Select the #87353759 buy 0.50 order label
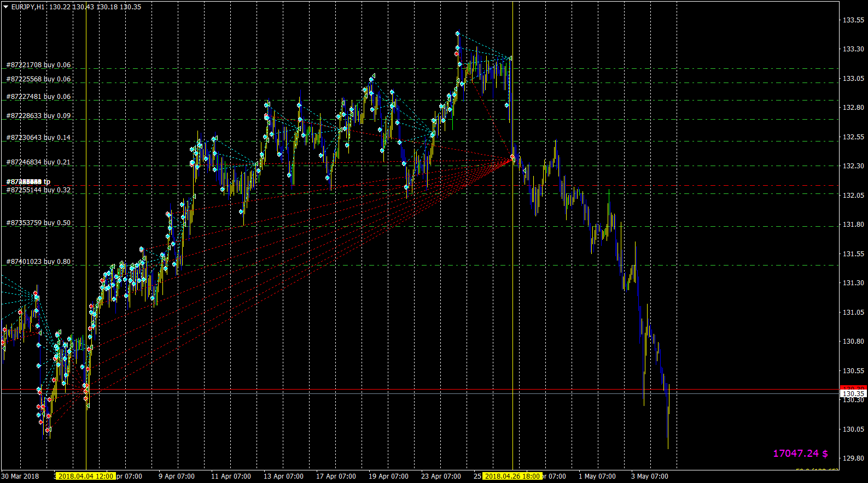 pos(38,223)
